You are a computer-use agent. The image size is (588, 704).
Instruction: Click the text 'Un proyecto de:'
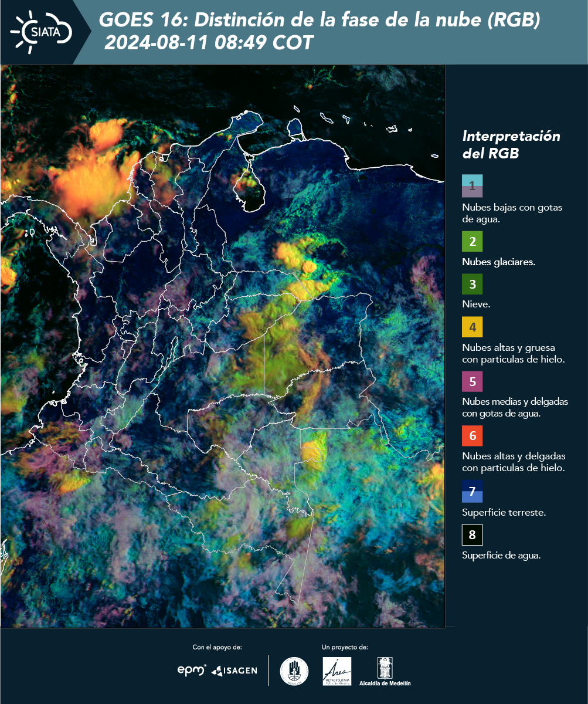[345, 647]
